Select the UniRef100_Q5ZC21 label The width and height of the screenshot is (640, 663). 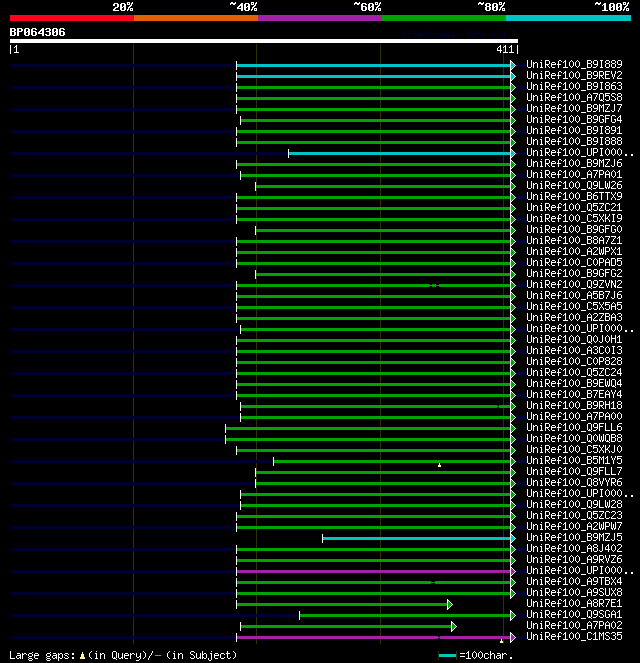[x=574, y=207]
